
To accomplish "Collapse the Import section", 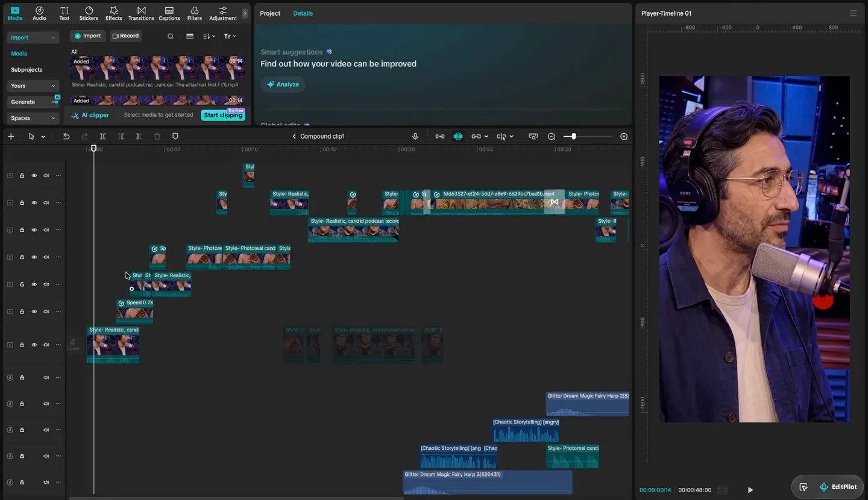I will point(33,37).
